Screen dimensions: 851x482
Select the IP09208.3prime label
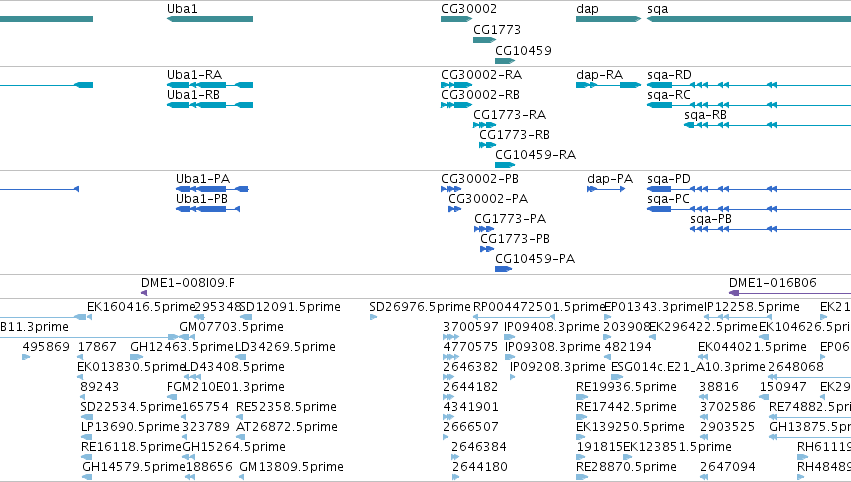coord(557,367)
